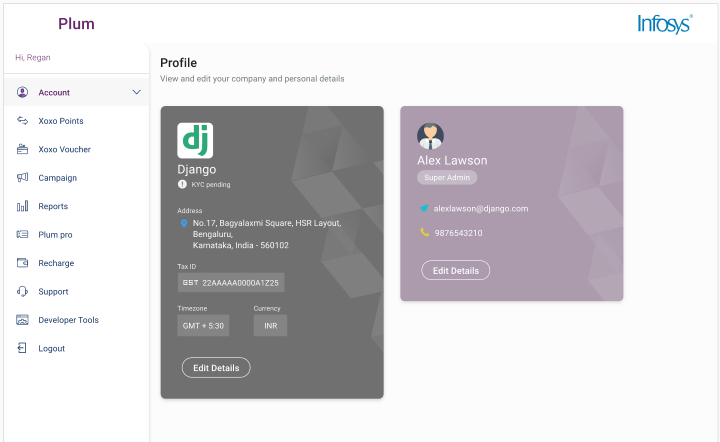
Task: Click phone number 9876543210
Action: 458,233
